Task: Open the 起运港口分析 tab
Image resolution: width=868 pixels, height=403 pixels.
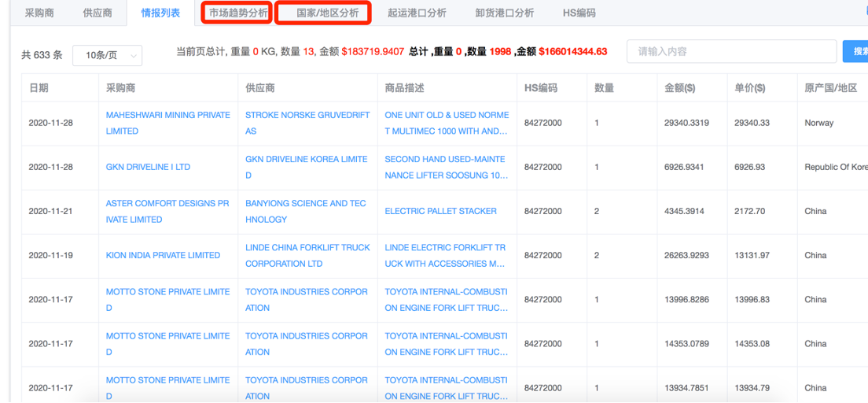Action: click(417, 13)
